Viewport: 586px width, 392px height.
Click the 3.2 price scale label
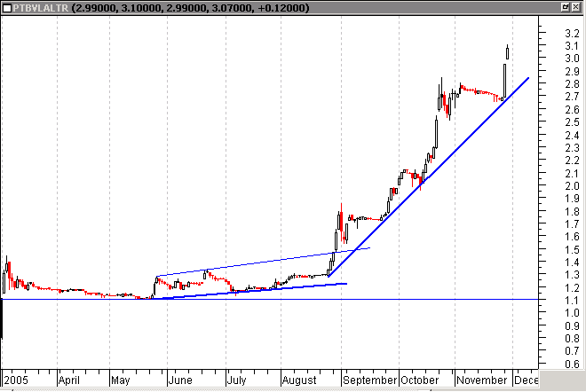click(x=572, y=33)
